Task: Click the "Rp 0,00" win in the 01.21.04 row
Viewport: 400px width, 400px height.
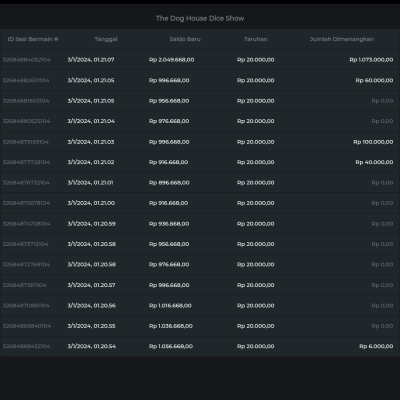Action: click(382, 121)
